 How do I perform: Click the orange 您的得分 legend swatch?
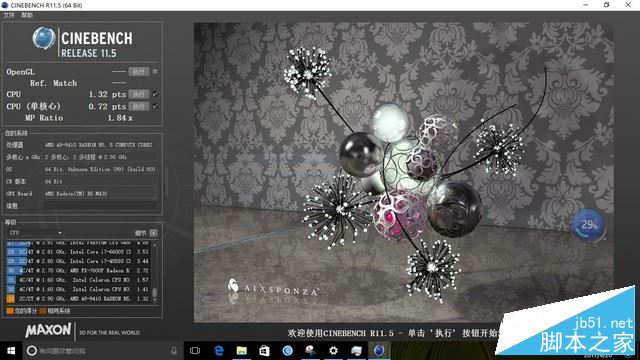(x=10, y=311)
